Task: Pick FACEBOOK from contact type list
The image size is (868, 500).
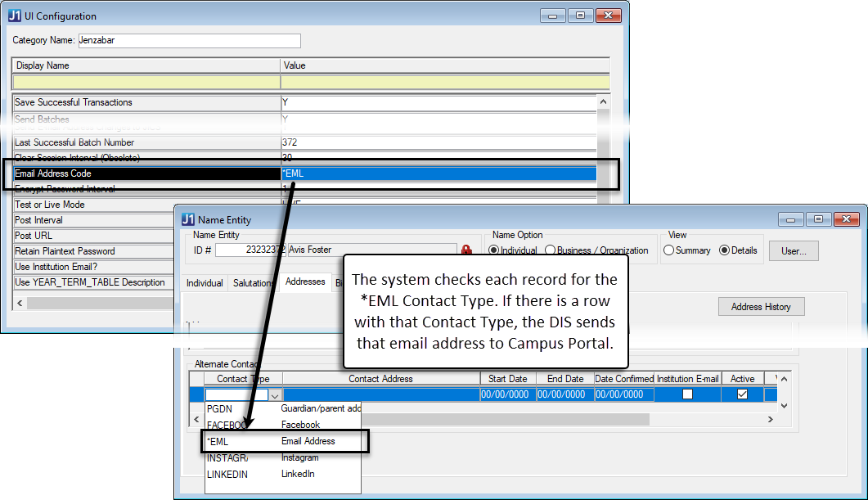Action: click(x=283, y=425)
